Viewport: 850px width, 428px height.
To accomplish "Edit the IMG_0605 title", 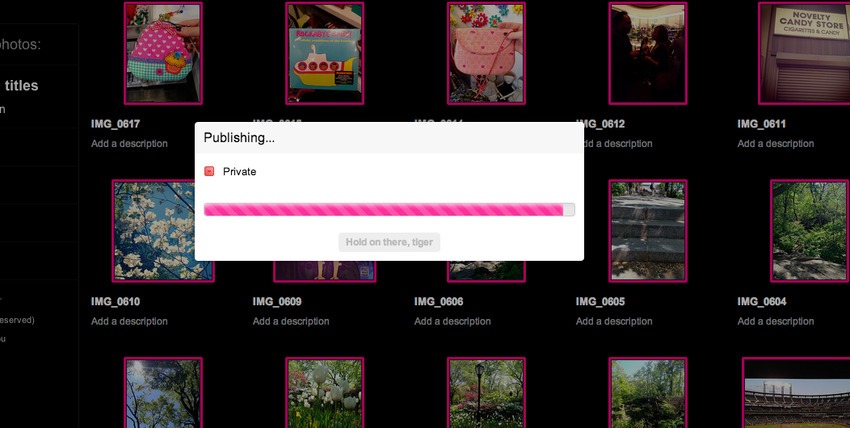I will tap(600, 302).
